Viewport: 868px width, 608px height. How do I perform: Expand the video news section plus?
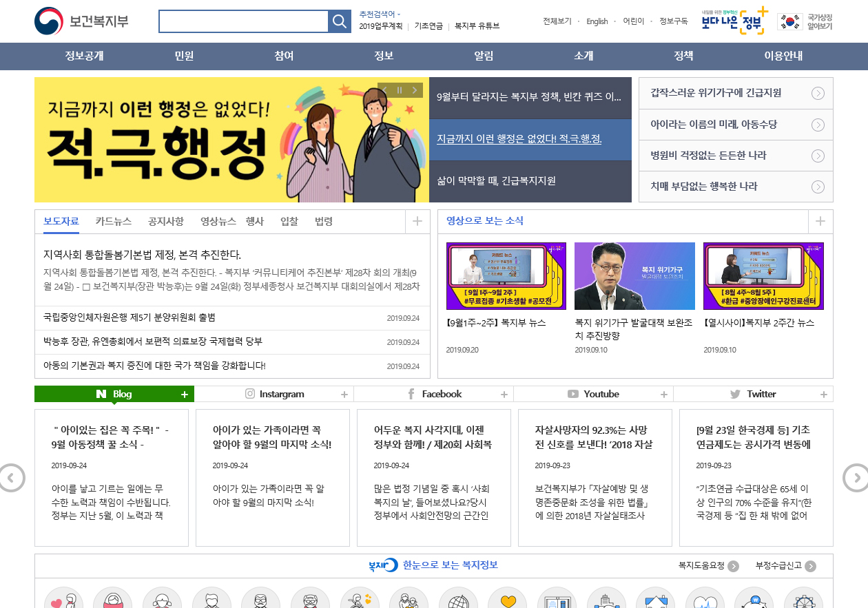point(820,221)
